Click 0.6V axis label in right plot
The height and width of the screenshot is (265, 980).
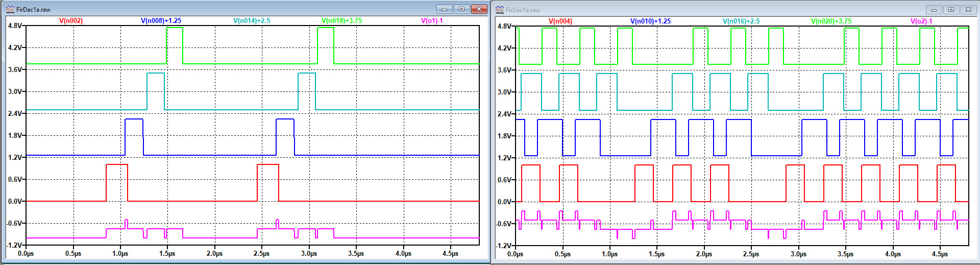click(x=504, y=180)
